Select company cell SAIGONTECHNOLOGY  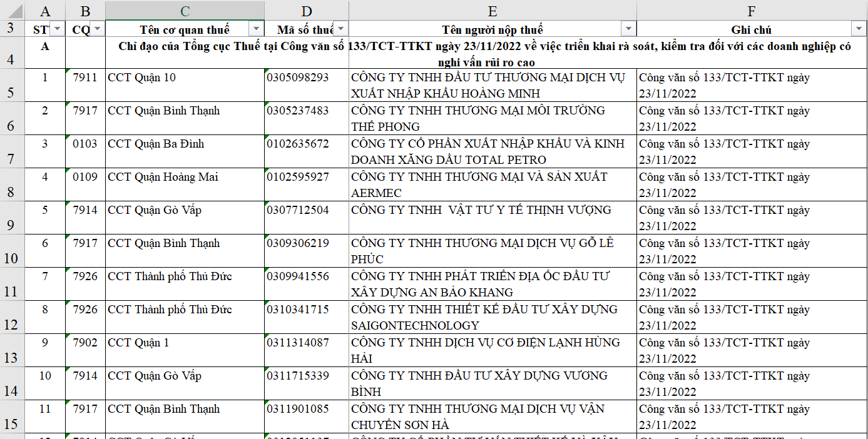click(493, 318)
